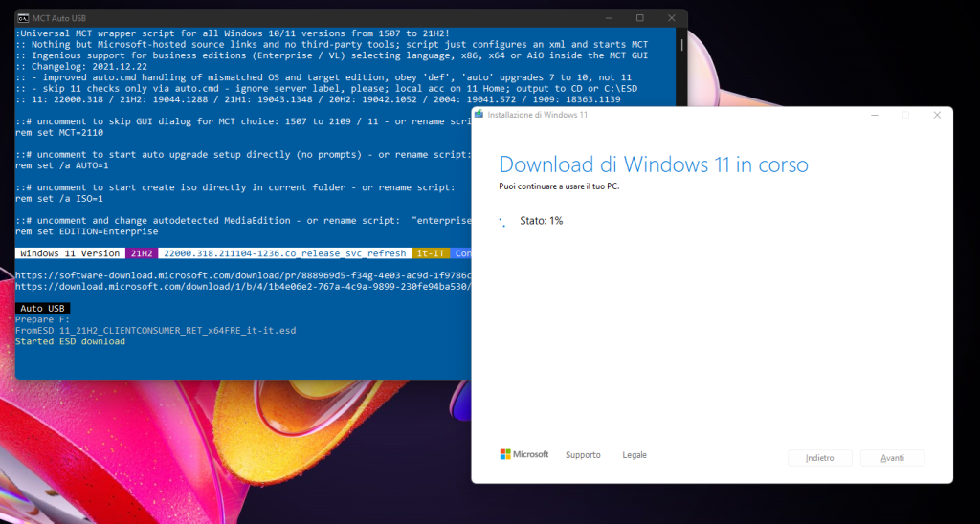Click the white Windows 11 Version label
The height and width of the screenshot is (524, 980).
click(x=69, y=253)
